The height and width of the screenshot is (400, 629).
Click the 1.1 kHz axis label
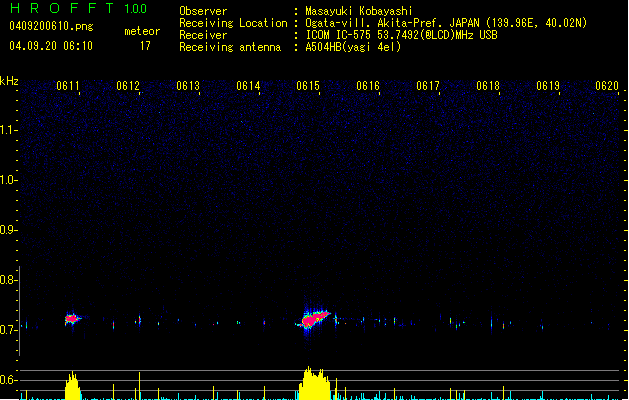pyautogui.click(x=8, y=130)
